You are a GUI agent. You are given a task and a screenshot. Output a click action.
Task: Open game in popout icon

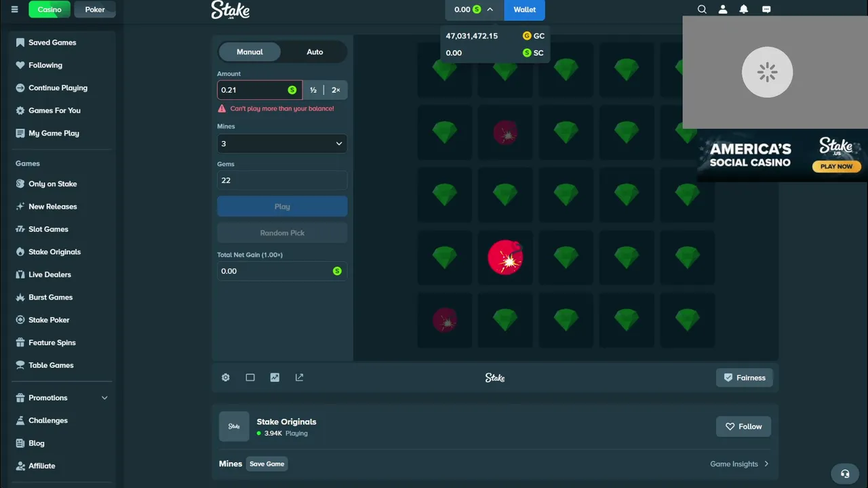[x=299, y=378]
